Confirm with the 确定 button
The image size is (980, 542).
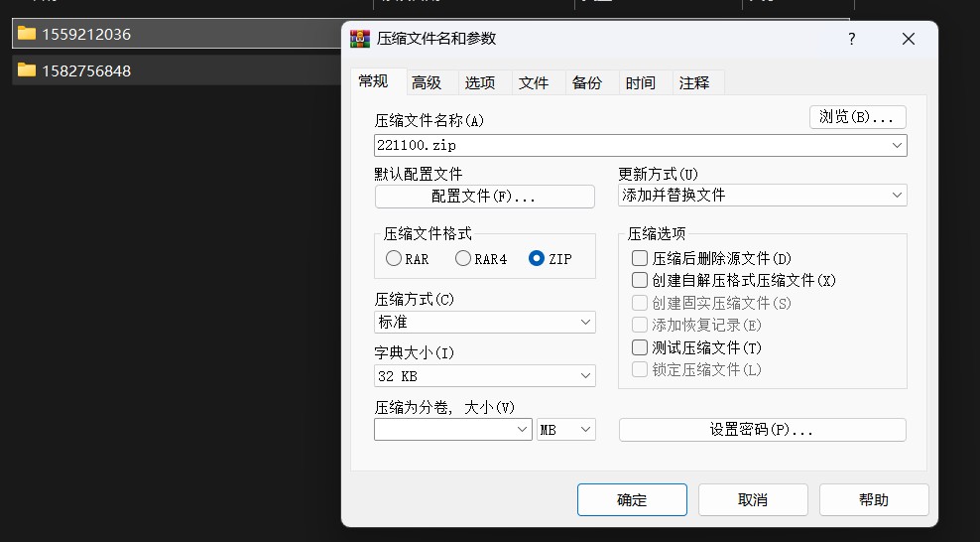click(x=632, y=499)
